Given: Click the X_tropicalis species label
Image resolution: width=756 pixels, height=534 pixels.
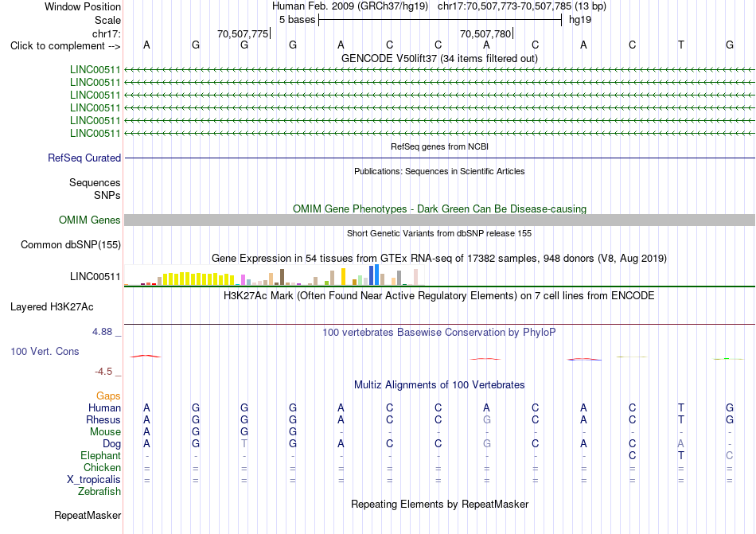Looking at the screenshot, I should [x=94, y=480].
